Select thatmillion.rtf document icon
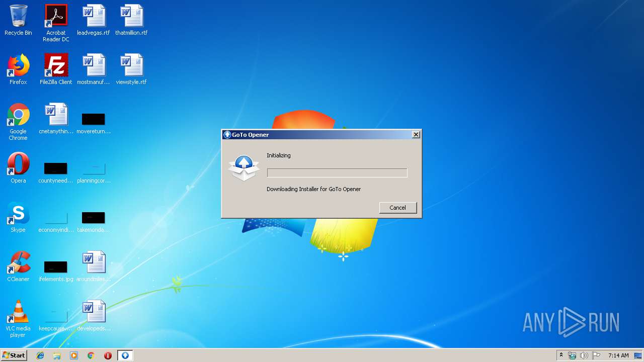The image size is (644, 362). click(131, 20)
